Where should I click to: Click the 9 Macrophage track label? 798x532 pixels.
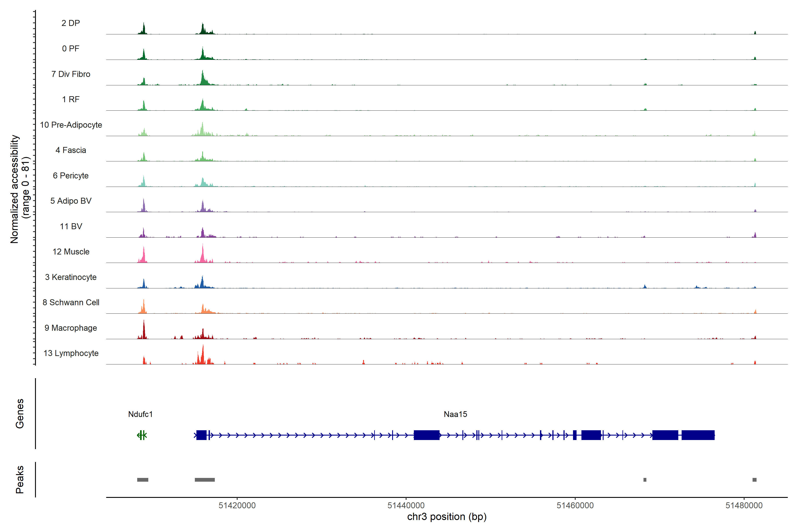click(70, 328)
